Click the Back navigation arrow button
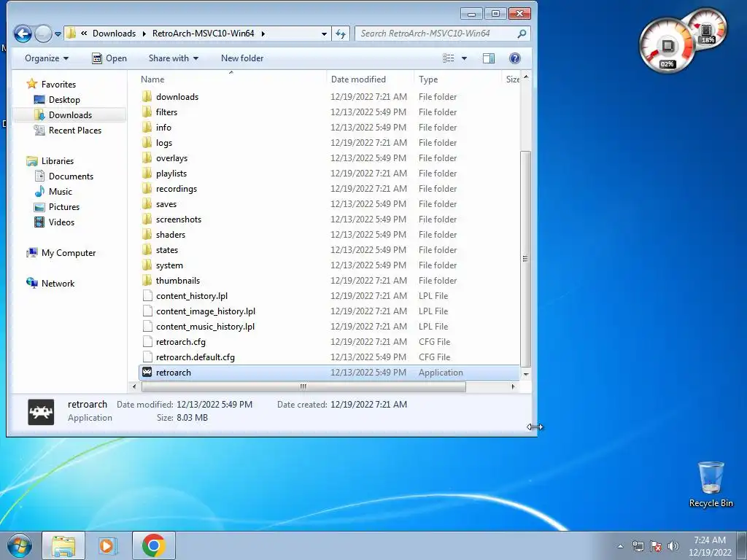This screenshot has width=747, height=560. 23,34
